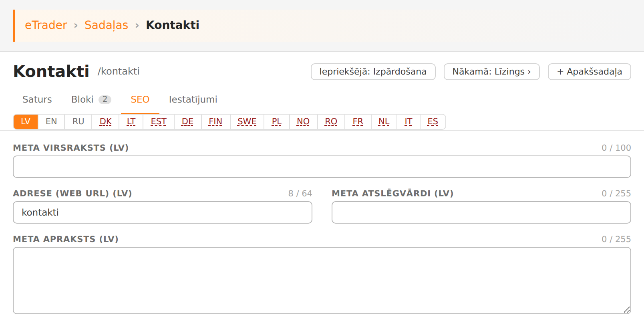Open the eTrader breadcrumb link

click(46, 25)
